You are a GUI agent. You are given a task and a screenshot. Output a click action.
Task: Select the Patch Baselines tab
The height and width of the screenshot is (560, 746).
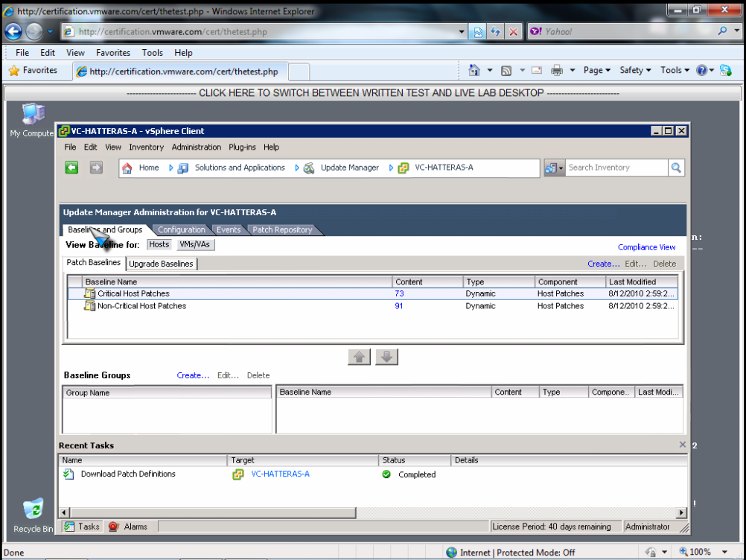[x=94, y=263]
